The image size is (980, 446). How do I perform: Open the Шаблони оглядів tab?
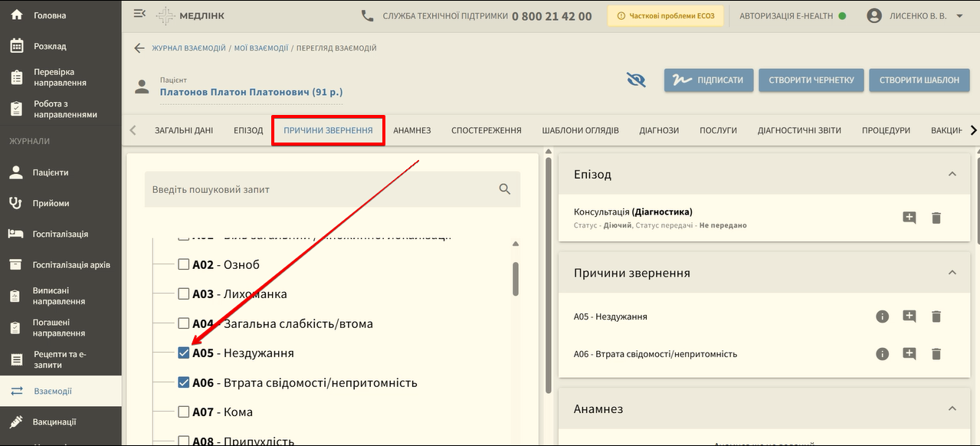click(x=580, y=130)
